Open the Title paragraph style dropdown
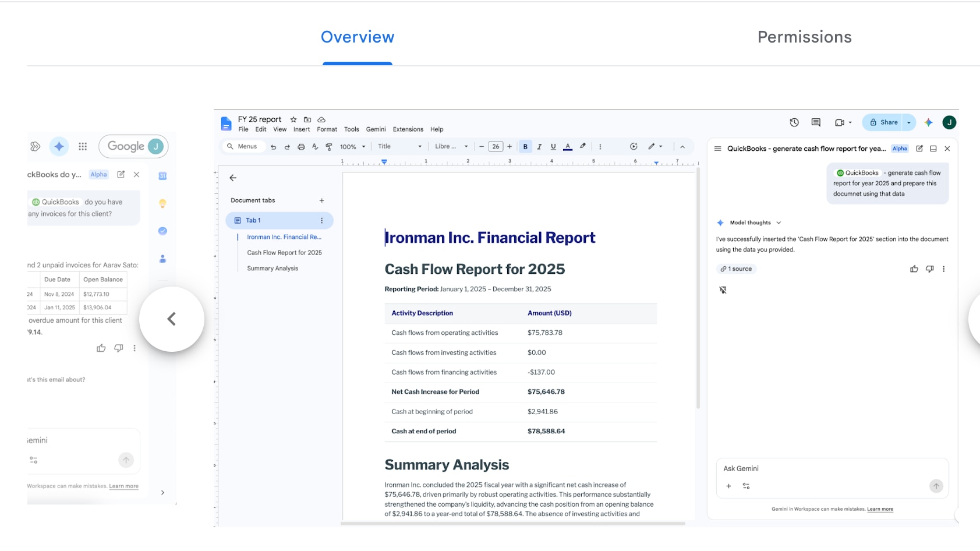This screenshot has width=980, height=551. [x=399, y=147]
